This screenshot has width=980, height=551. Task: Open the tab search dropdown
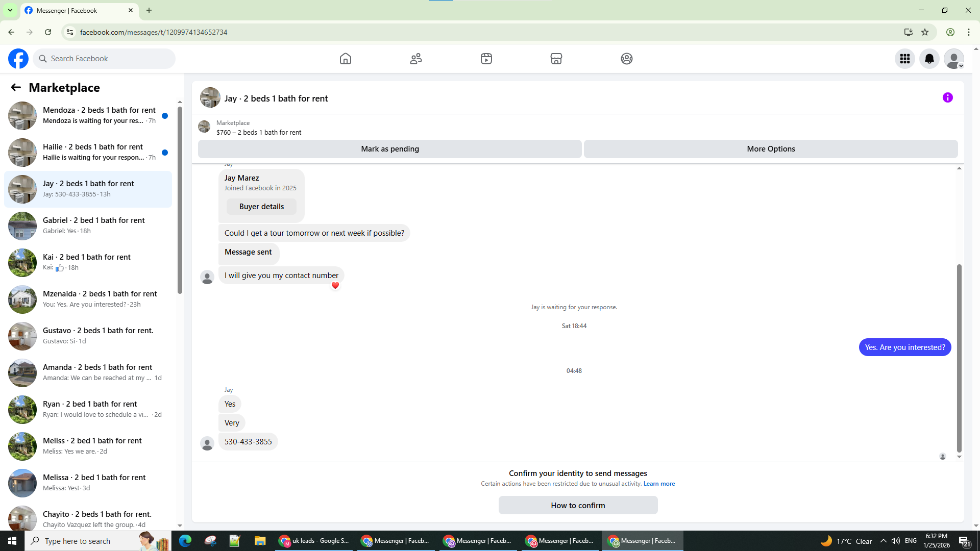tap(10, 10)
